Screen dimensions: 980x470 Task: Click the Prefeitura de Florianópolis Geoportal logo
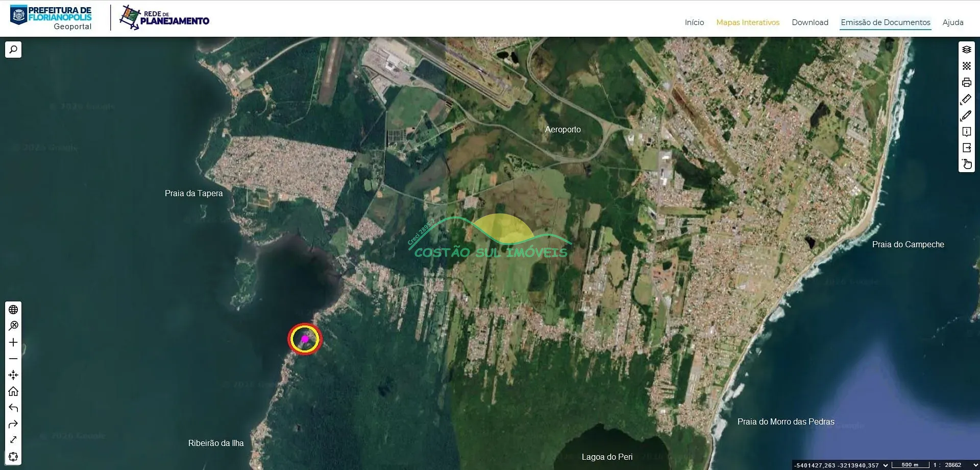tap(51, 18)
